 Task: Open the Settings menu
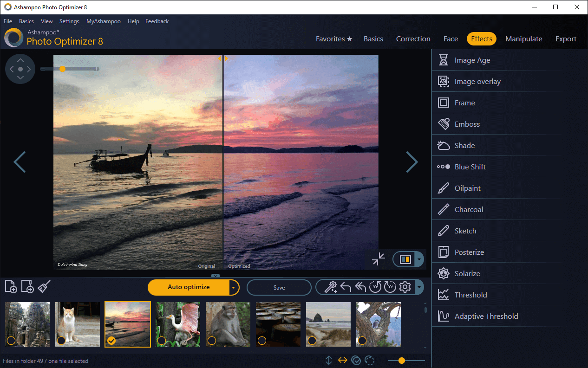69,21
